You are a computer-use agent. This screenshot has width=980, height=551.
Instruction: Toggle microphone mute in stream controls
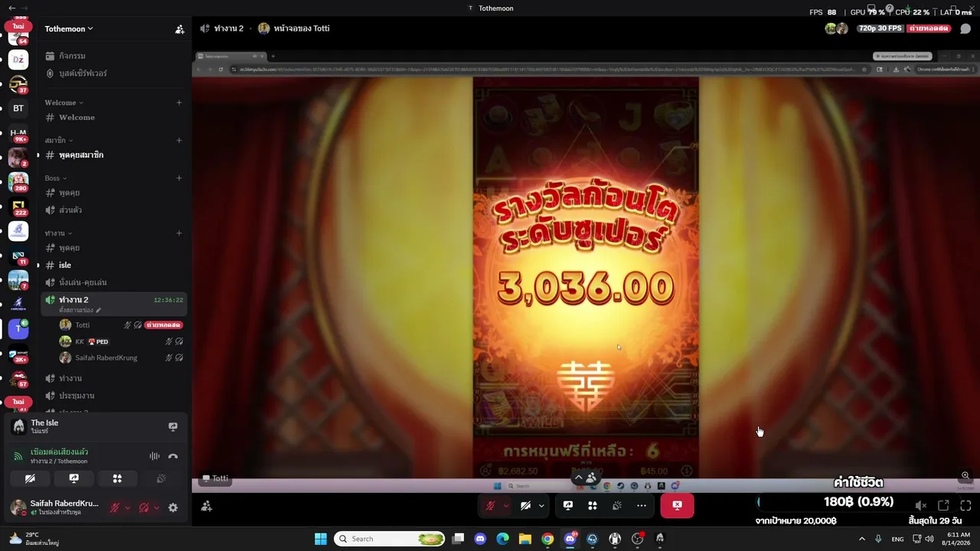[x=491, y=505]
